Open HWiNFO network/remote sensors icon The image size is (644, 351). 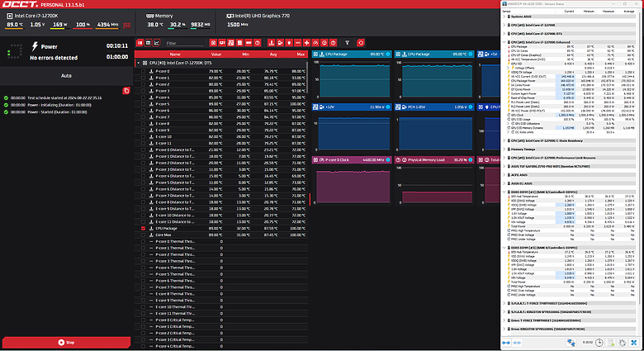[x=571, y=343]
